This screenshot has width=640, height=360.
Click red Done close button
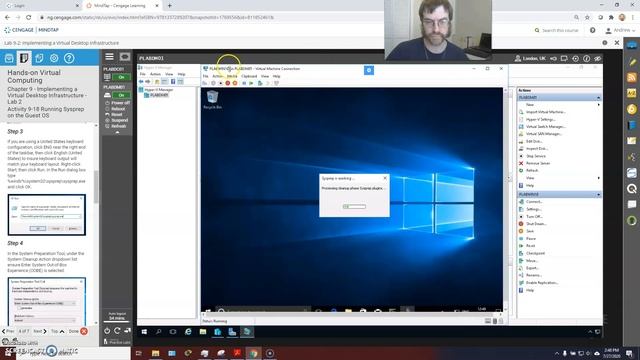(x=84, y=331)
